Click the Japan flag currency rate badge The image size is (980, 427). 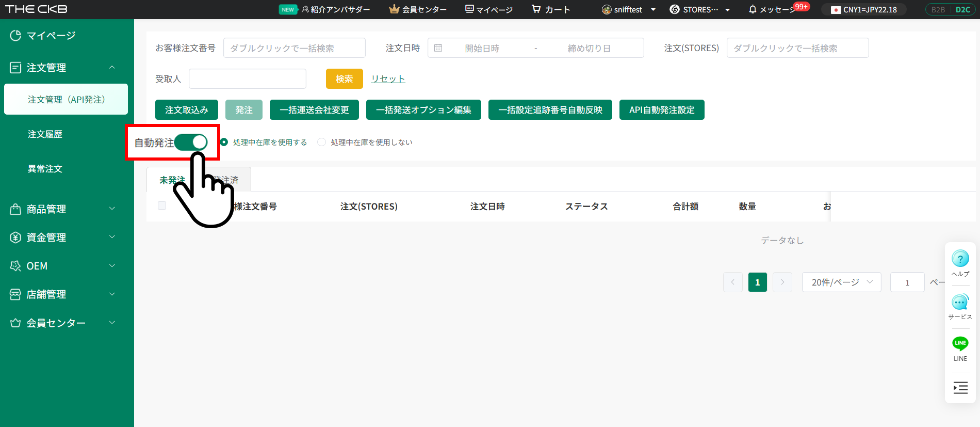click(x=864, y=9)
